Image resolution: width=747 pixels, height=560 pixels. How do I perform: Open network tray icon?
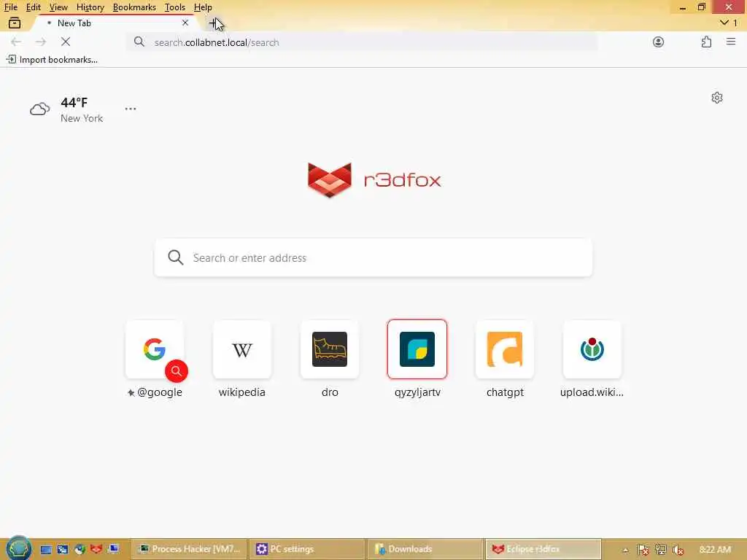click(x=660, y=550)
